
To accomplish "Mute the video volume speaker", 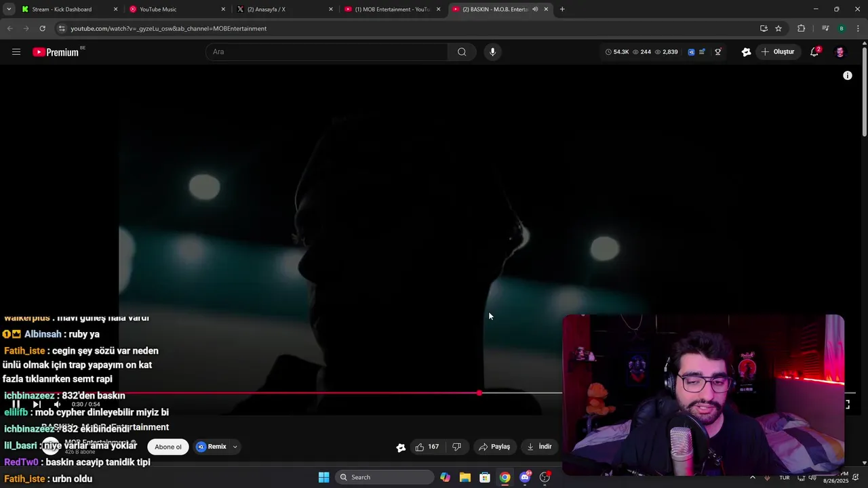I will pos(57,405).
